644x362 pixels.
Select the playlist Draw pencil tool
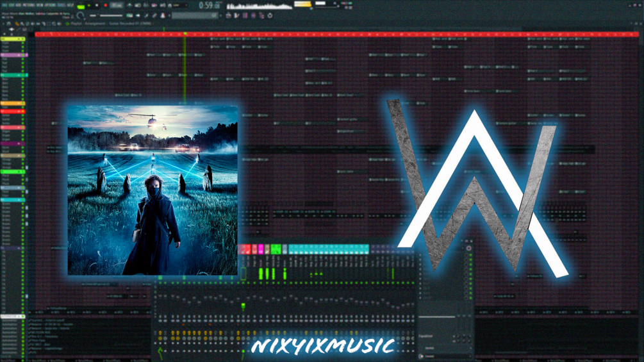[x=17, y=24]
